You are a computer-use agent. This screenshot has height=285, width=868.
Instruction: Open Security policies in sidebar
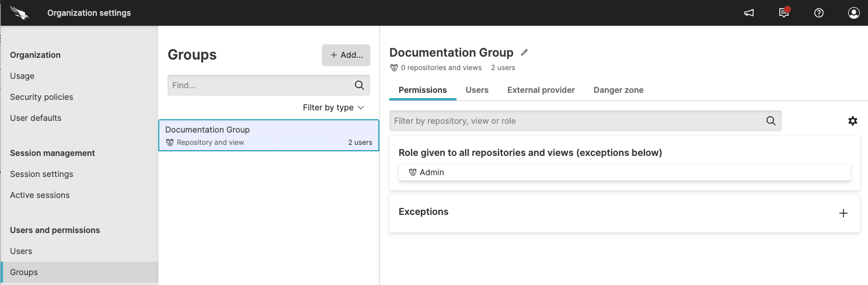(x=41, y=97)
